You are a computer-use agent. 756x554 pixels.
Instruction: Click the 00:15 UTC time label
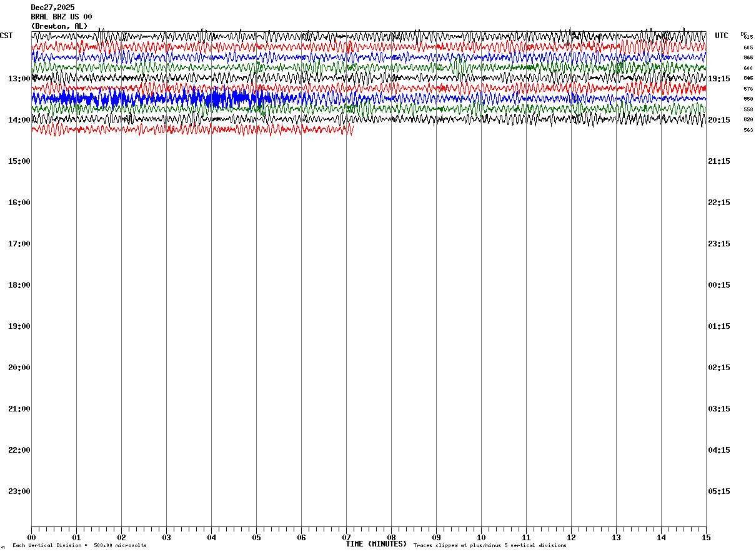[x=719, y=285]
